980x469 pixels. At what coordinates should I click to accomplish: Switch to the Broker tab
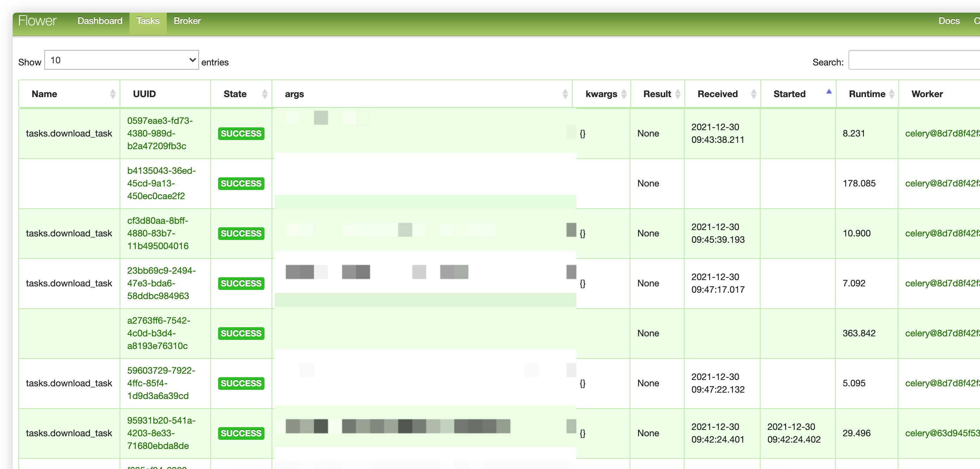coord(187,21)
